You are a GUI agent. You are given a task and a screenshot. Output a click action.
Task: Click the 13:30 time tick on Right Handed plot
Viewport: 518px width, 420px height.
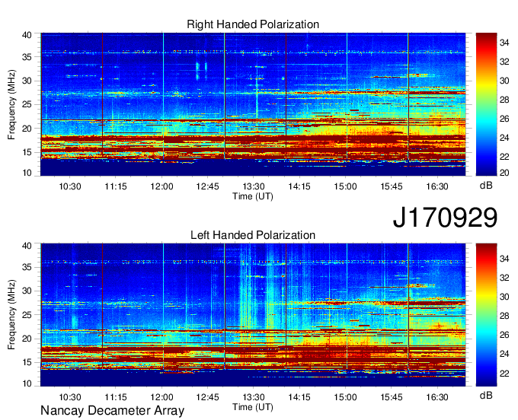click(254, 186)
